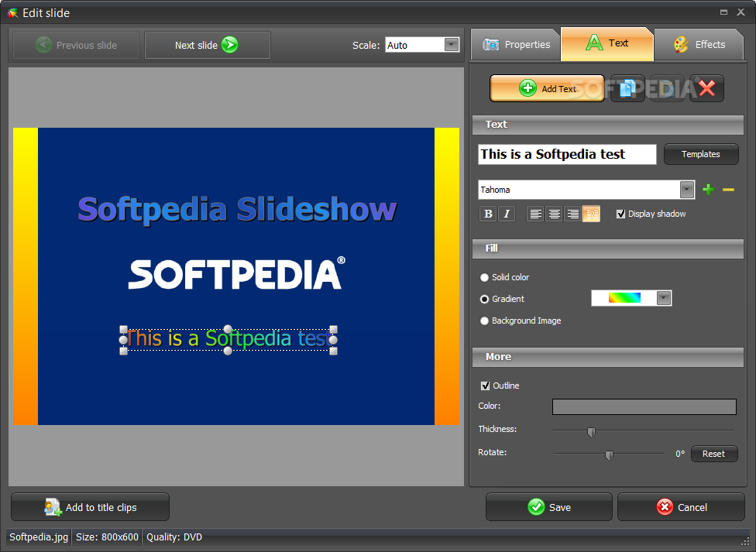
Task: Click the SOFTPEDIA logo on the slide
Action: [237, 273]
